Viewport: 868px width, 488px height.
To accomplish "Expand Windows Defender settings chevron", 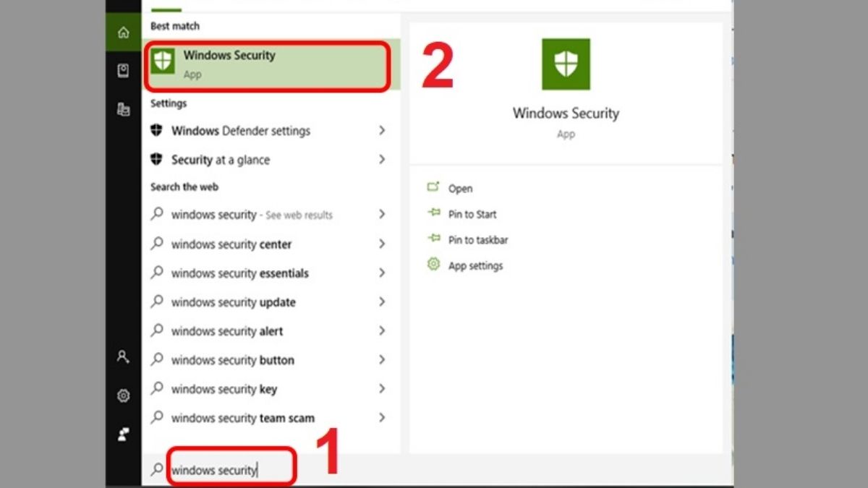I will [382, 131].
